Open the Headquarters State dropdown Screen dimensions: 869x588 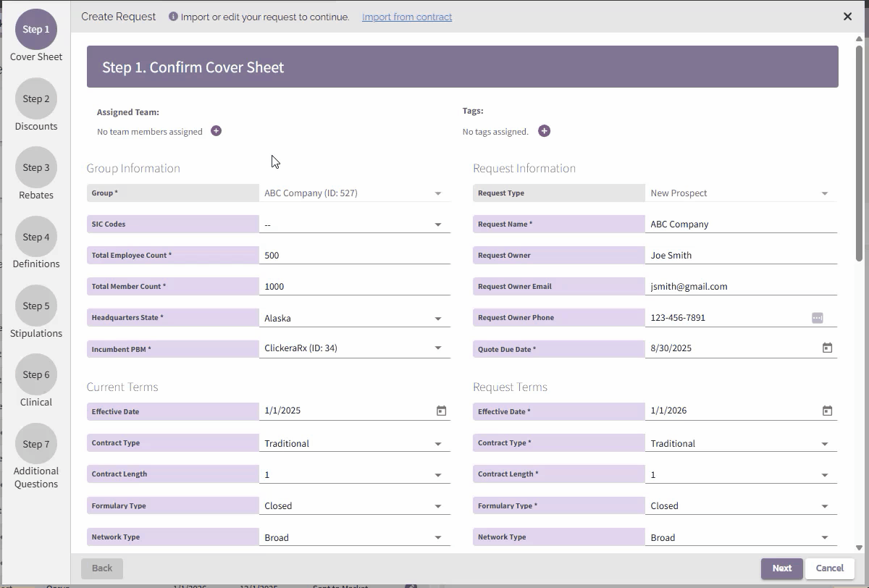pos(437,319)
